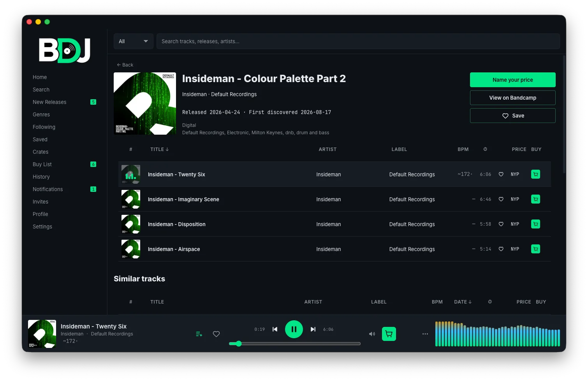588x381 pixels.
Task: Open Home in the sidebar
Action: pyautogui.click(x=40, y=77)
